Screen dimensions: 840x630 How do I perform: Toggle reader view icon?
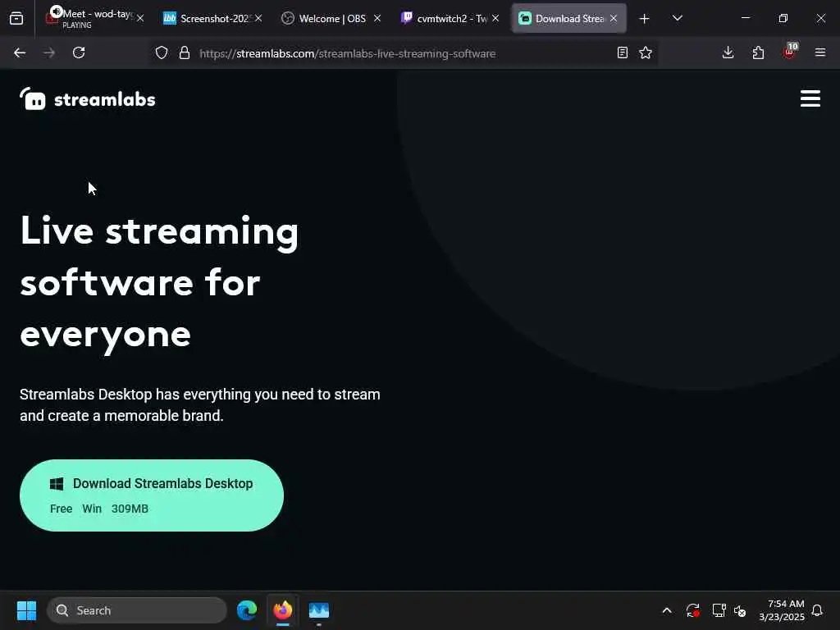(x=622, y=52)
